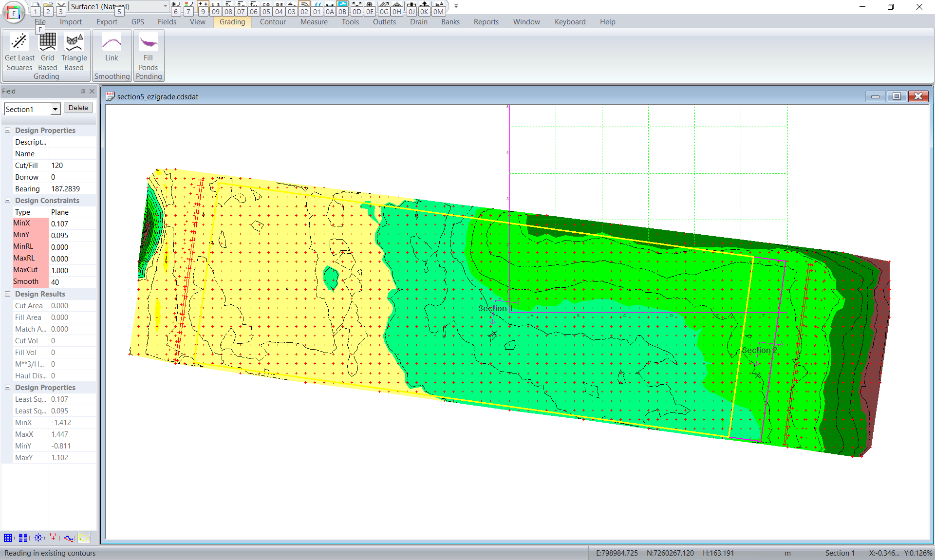Image resolution: width=935 pixels, height=560 pixels.
Task: Open the Section1 field dropdown
Action: point(55,110)
